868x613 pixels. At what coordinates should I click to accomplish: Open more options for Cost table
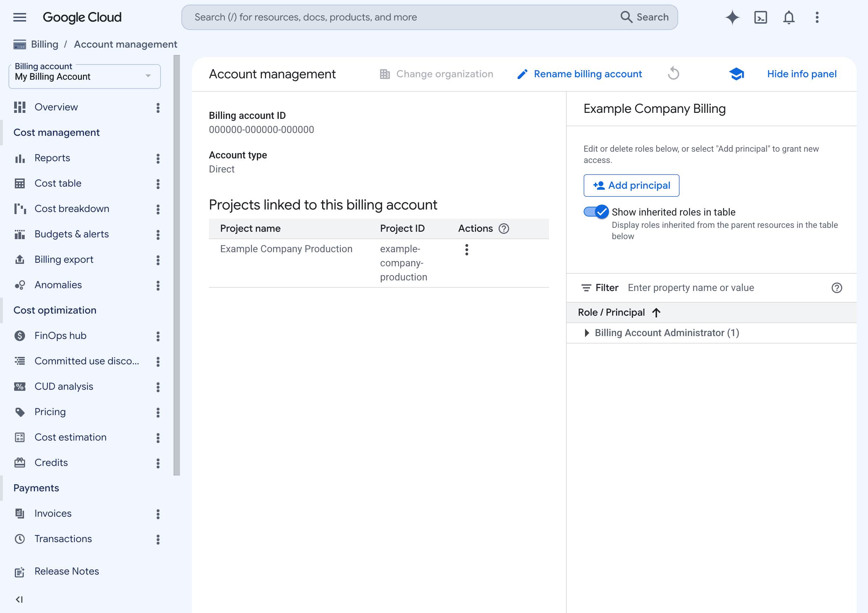coord(158,184)
